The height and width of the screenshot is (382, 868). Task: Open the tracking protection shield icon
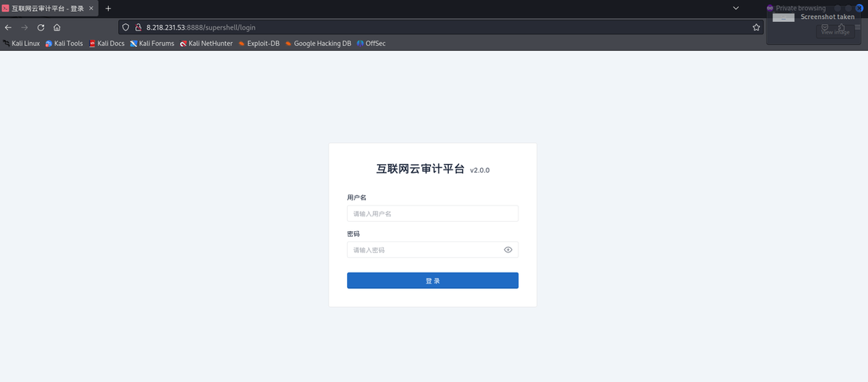click(x=126, y=27)
